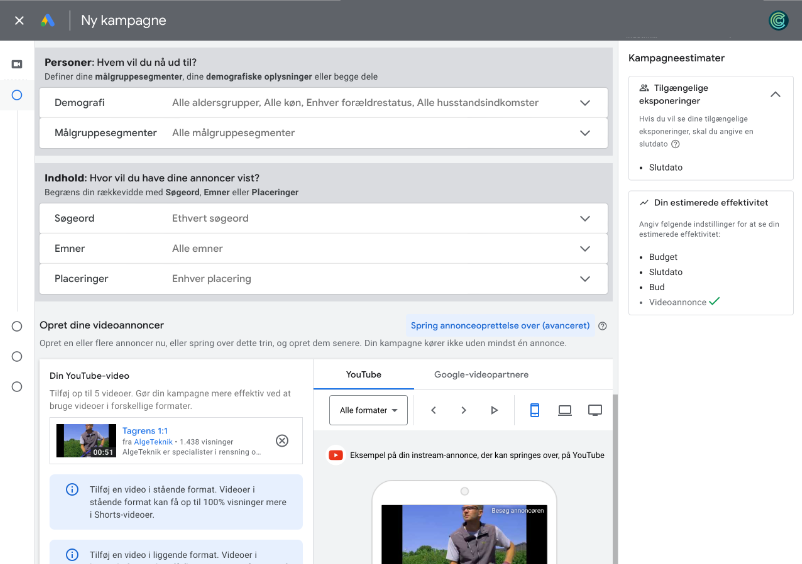Collapse Tilgængelige eksponeringer panel
Screen dimensions: 802x564
pos(775,94)
